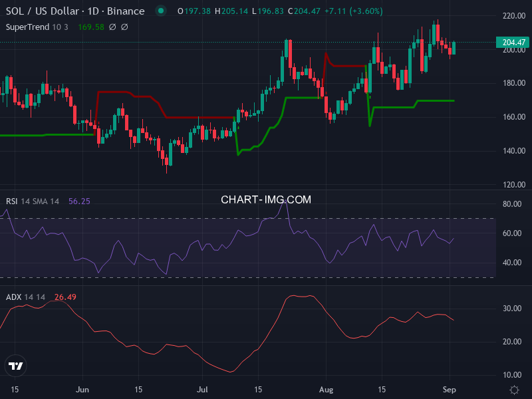Open chart settings gear icon

click(514, 389)
